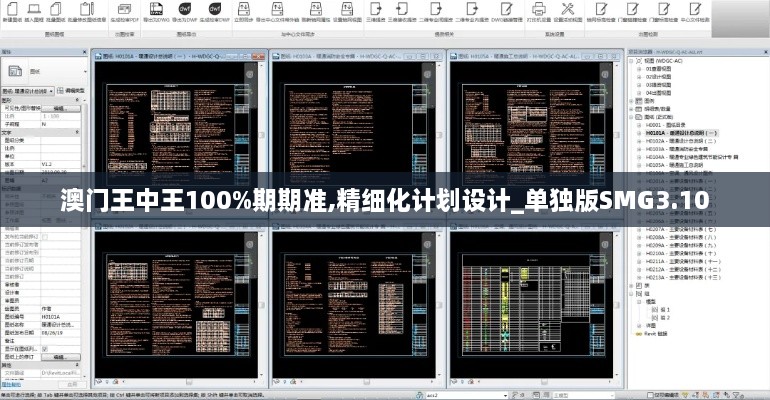Close the properties panel
Viewport: 770px width, 400px height.
point(84,52)
